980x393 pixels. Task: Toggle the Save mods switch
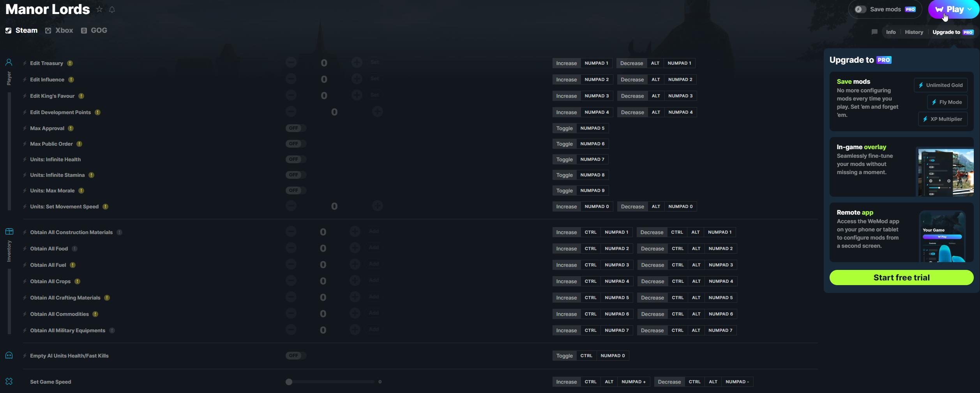(x=860, y=9)
